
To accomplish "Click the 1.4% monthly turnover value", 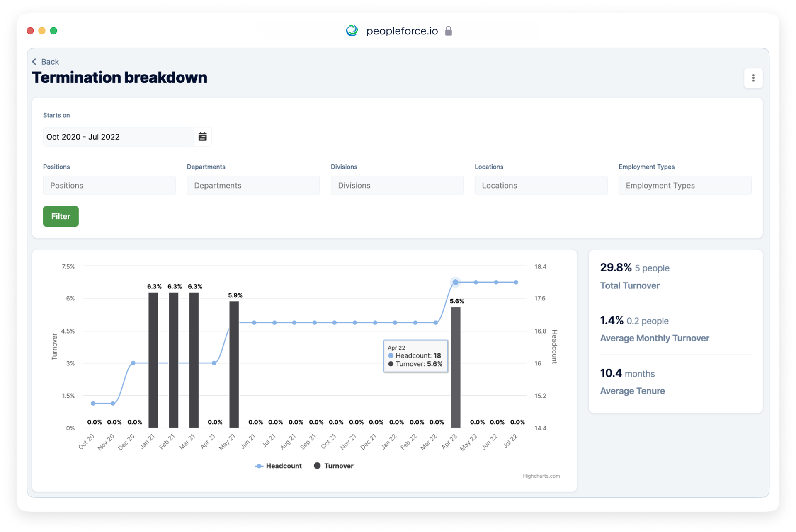I will pos(612,320).
